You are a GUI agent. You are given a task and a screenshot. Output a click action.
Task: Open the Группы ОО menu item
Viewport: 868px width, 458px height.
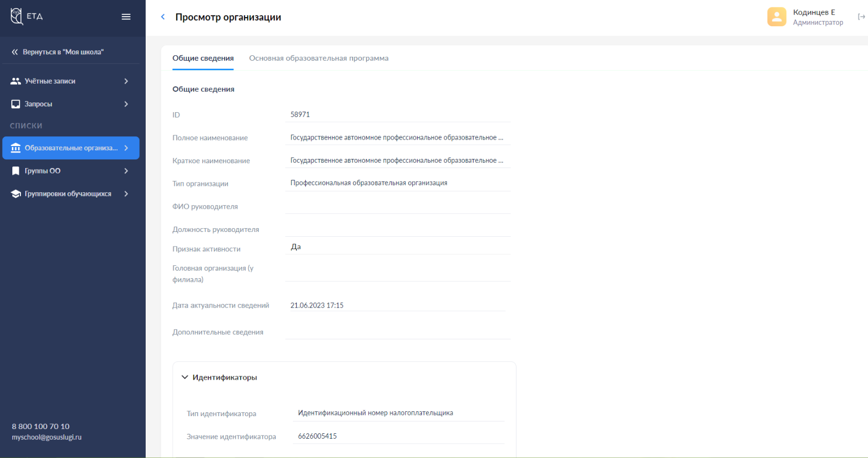71,171
